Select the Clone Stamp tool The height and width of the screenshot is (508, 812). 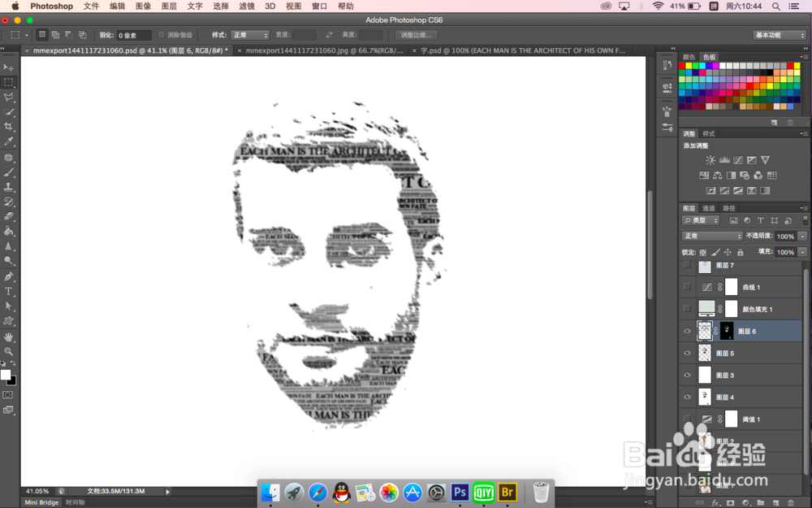pos(9,187)
